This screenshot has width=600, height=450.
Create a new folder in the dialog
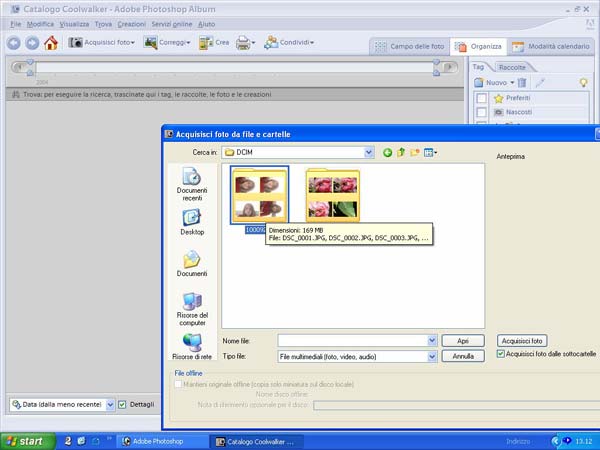[415, 153]
